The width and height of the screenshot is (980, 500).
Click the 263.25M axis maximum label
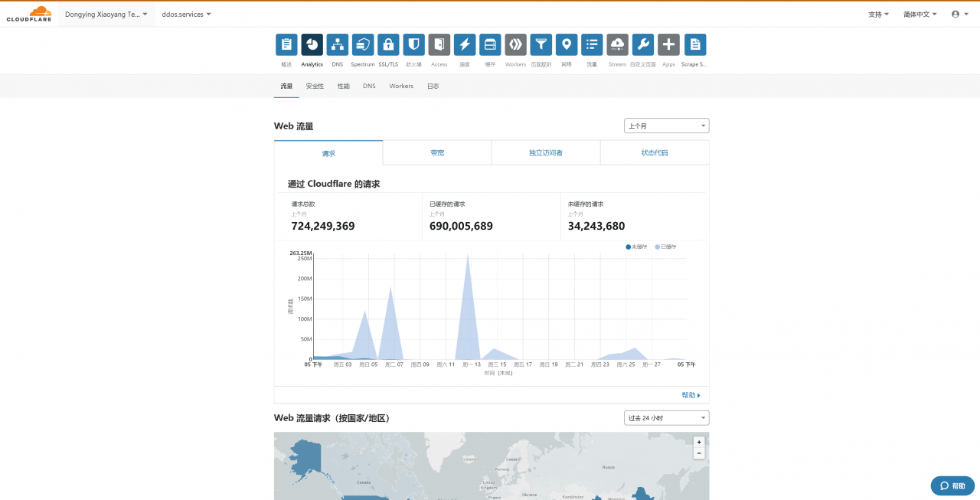pyautogui.click(x=300, y=253)
